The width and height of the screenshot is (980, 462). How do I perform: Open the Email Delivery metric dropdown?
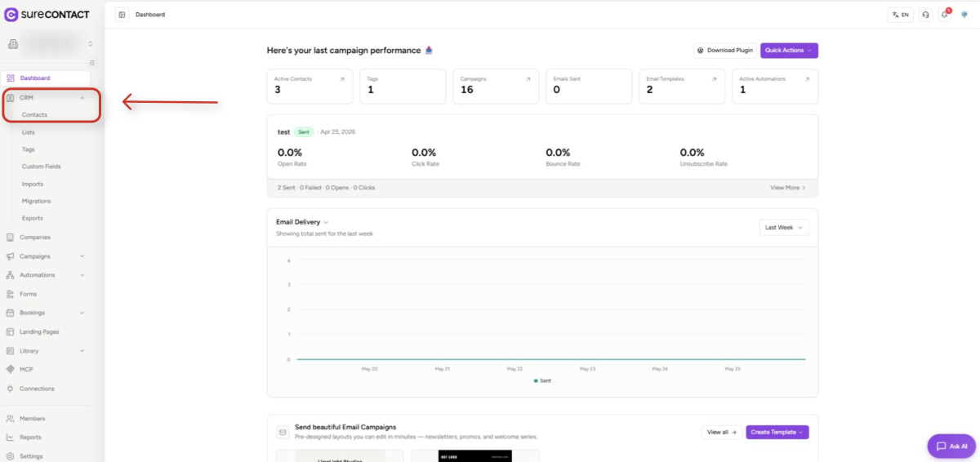tap(302, 222)
